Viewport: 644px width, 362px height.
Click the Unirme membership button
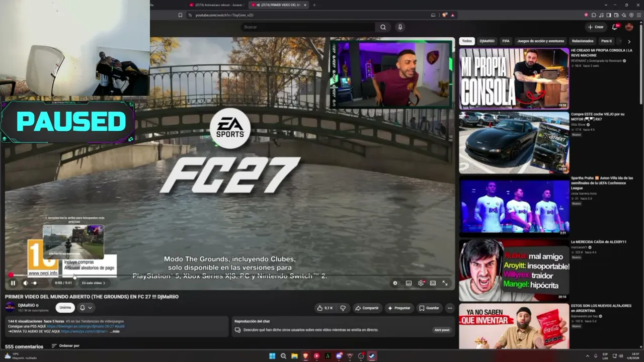tap(65, 308)
